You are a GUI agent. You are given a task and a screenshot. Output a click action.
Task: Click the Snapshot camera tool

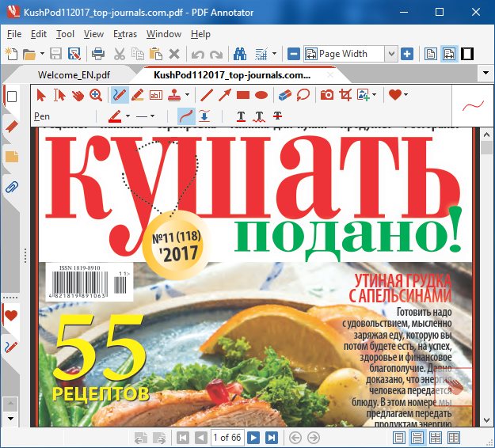pyautogui.click(x=327, y=95)
